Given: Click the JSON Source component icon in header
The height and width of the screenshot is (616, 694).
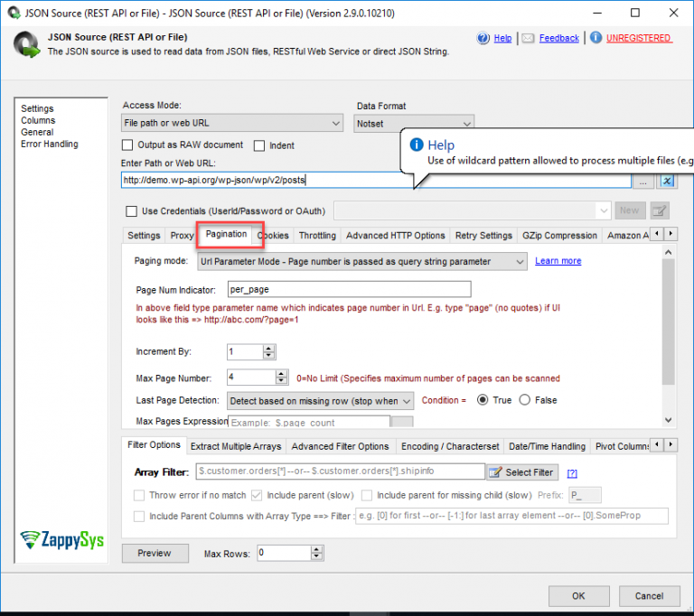Looking at the screenshot, I should pos(29,44).
